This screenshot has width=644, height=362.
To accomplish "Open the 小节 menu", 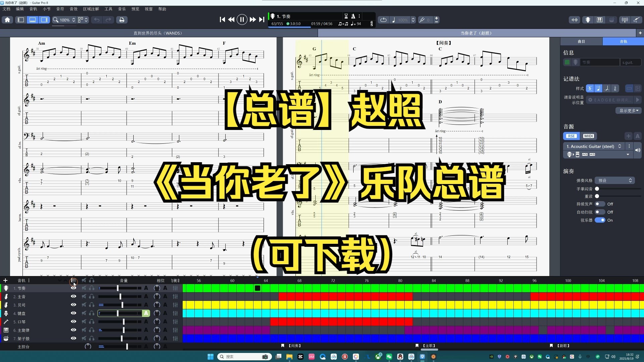I will 47,9.
